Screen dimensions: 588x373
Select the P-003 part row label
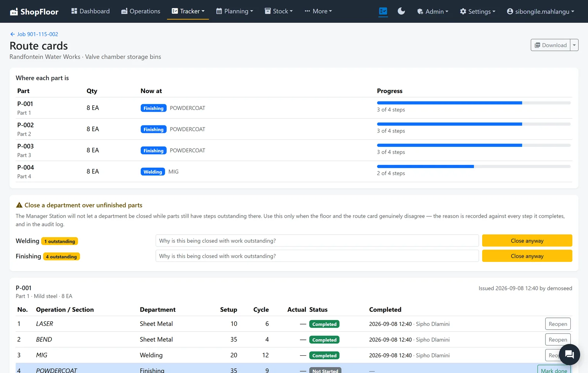point(25,146)
